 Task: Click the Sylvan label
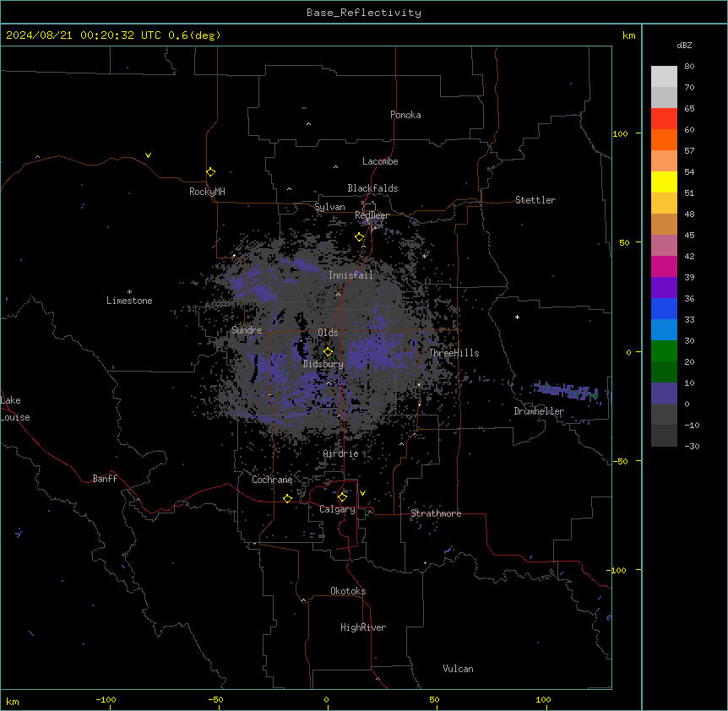pos(329,207)
